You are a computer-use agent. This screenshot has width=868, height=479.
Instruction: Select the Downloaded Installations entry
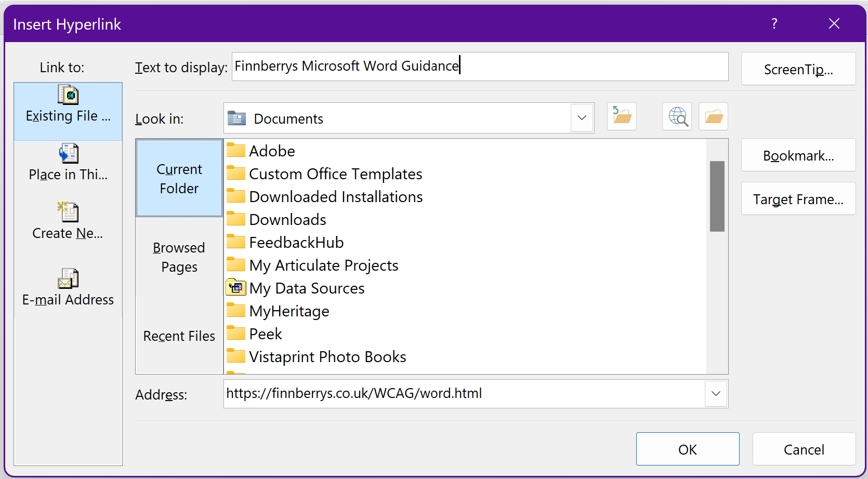pyautogui.click(x=336, y=197)
